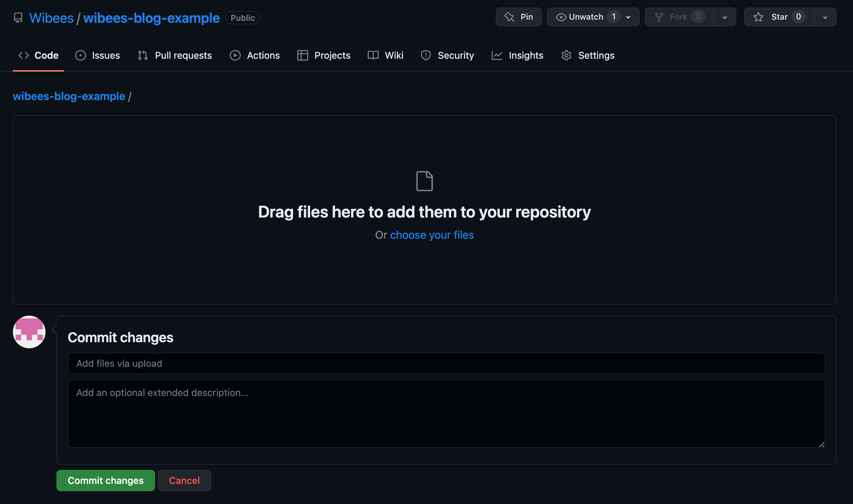Screen dimensions: 853x504
Task: Click the red Cancel button
Action: pos(184,481)
